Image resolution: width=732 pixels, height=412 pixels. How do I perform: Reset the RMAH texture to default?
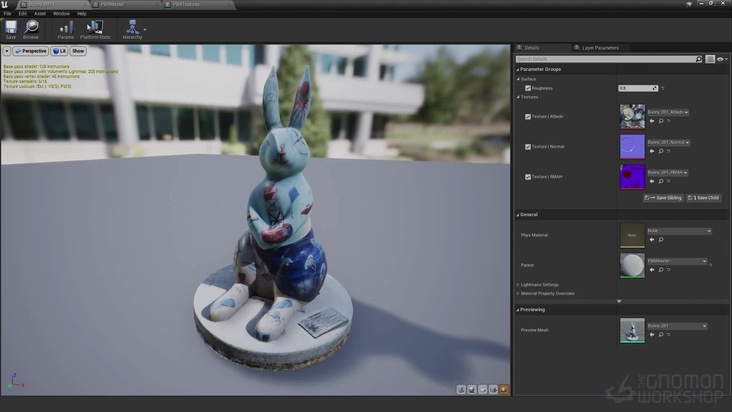(x=669, y=182)
